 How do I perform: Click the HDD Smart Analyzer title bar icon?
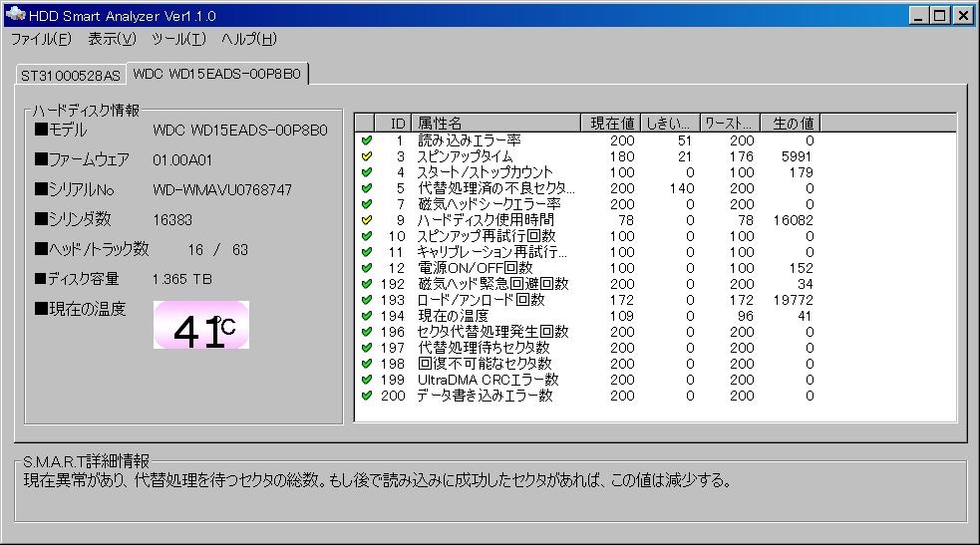click(15, 14)
